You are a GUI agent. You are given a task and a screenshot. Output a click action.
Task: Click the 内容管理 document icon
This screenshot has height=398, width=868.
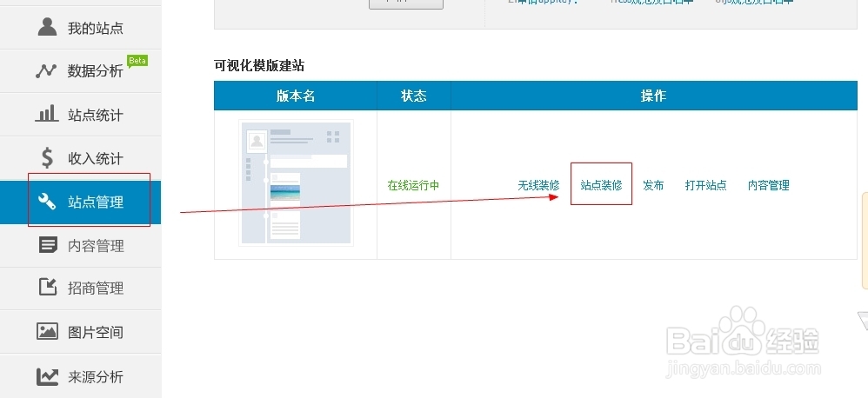pos(48,245)
